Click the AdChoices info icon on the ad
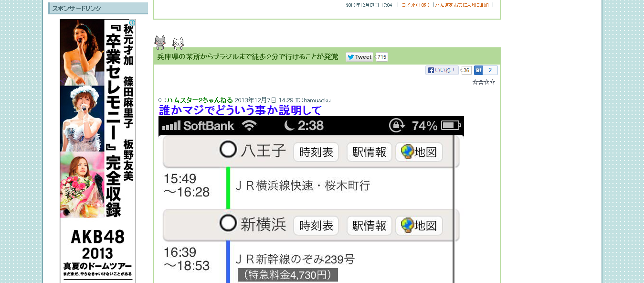The width and height of the screenshot is (644, 283). pos(132,22)
